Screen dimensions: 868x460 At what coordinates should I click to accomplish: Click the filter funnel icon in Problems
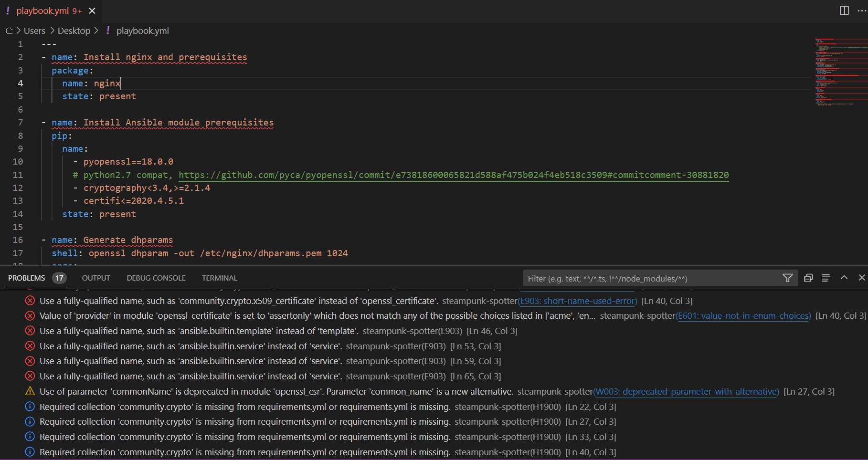tap(787, 278)
